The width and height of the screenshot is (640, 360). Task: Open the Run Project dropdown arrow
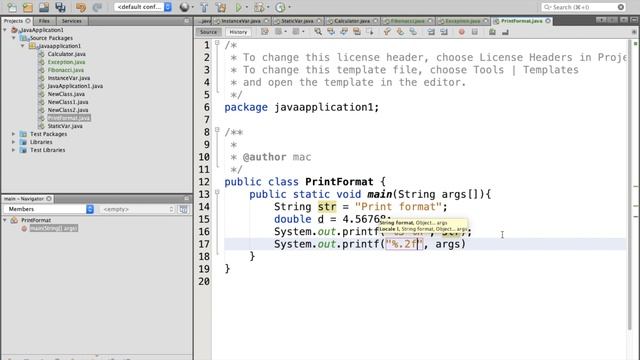point(247,7)
